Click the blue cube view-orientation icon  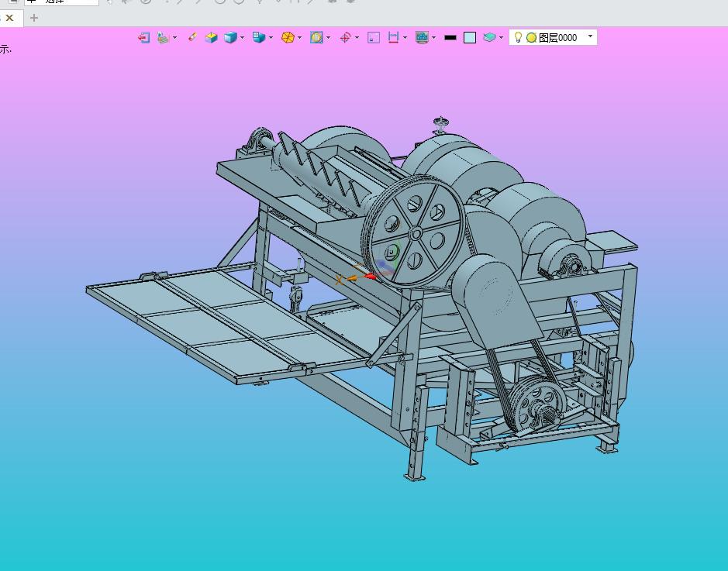tap(259, 37)
